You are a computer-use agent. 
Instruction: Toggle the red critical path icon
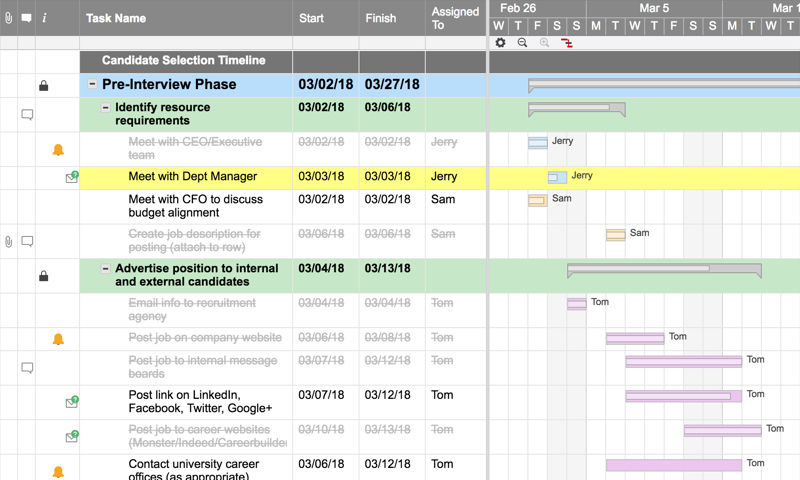567,43
